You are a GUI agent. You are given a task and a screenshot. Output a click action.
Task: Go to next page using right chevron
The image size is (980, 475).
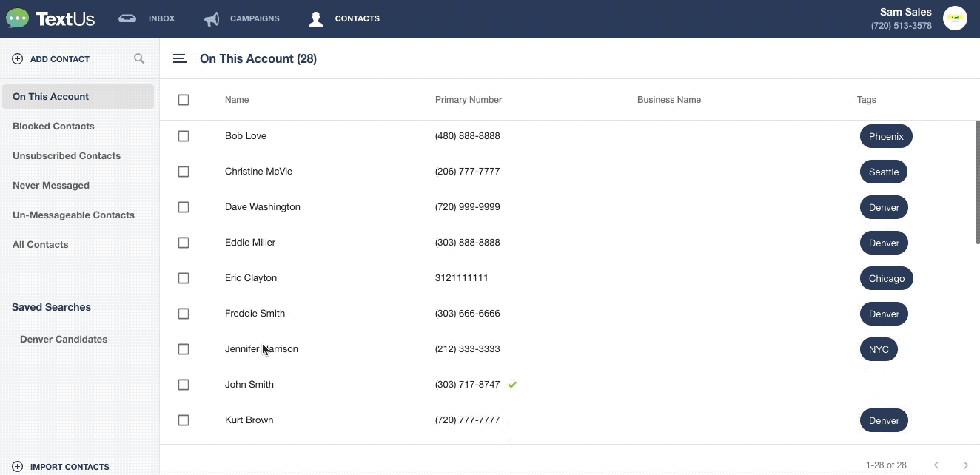[x=965, y=465]
